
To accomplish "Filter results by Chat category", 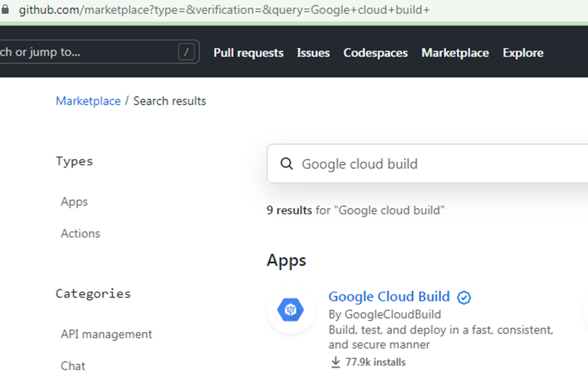I will (72, 366).
